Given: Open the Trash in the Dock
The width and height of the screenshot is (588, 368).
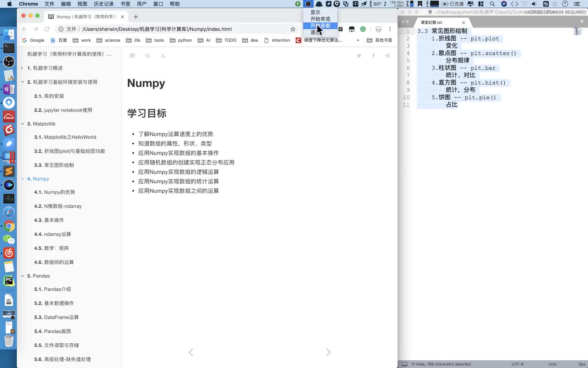Looking at the screenshot, I should [9, 341].
